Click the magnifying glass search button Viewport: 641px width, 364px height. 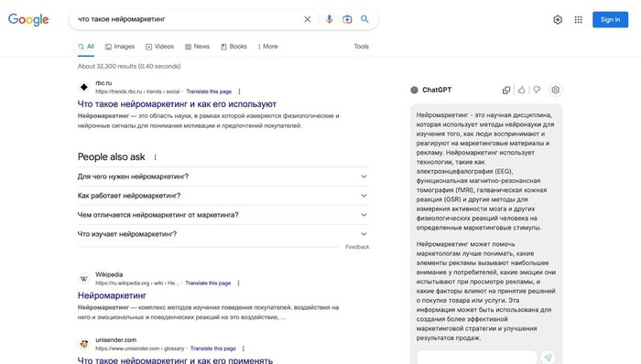[364, 19]
